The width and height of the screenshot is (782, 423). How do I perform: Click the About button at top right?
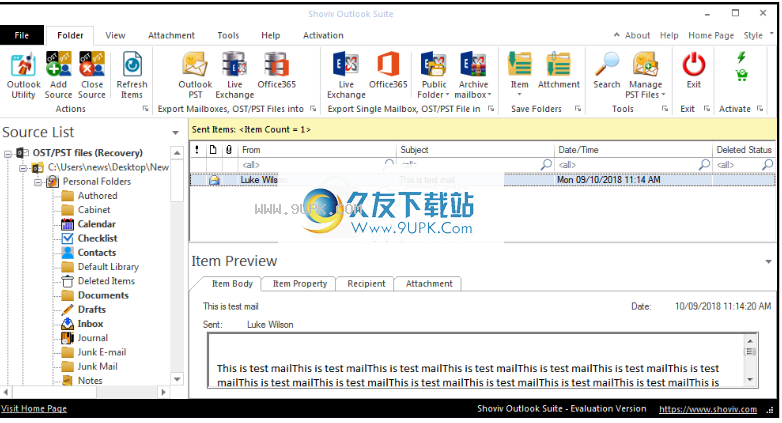tap(637, 35)
